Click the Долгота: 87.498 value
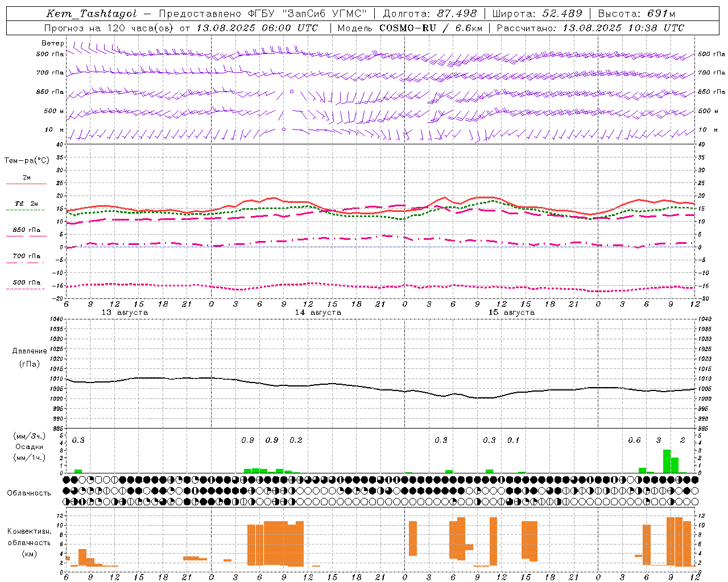This screenshot has height=582, width=728. pyautogui.click(x=429, y=14)
